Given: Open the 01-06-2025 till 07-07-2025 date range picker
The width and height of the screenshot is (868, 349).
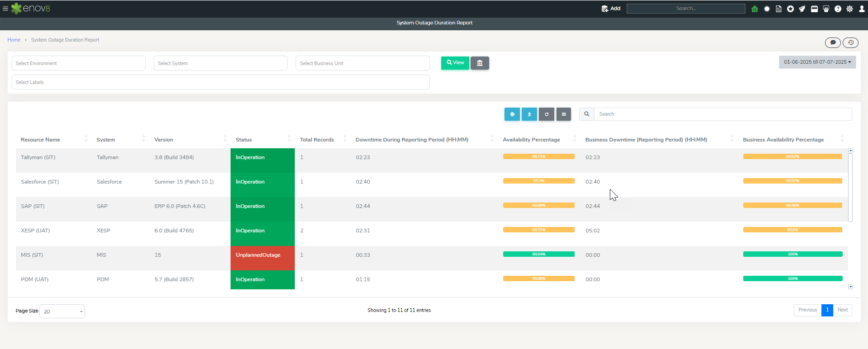Looking at the screenshot, I should (x=817, y=62).
